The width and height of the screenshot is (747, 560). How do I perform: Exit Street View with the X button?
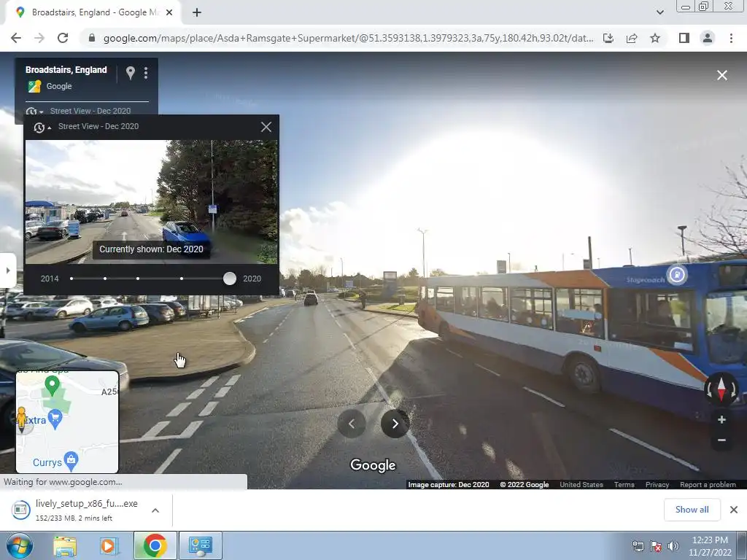click(x=721, y=75)
